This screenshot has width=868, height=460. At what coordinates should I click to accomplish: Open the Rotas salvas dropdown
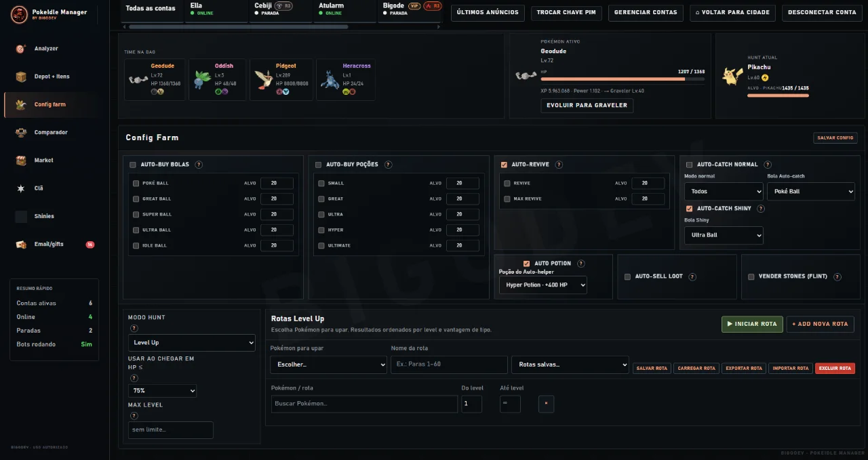pos(570,364)
